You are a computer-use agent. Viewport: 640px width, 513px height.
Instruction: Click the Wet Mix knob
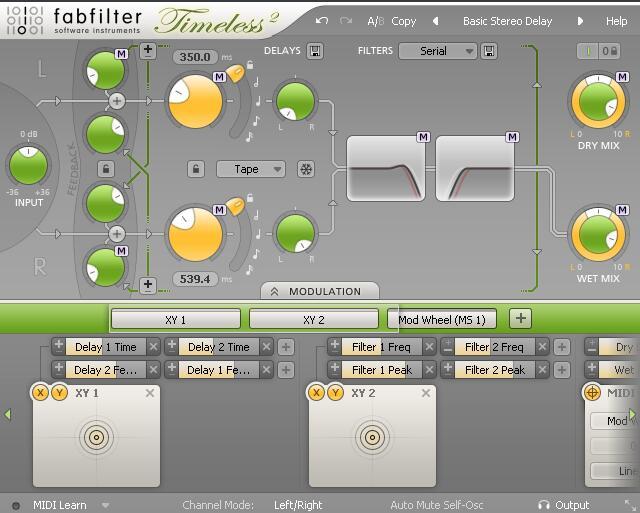click(598, 235)
